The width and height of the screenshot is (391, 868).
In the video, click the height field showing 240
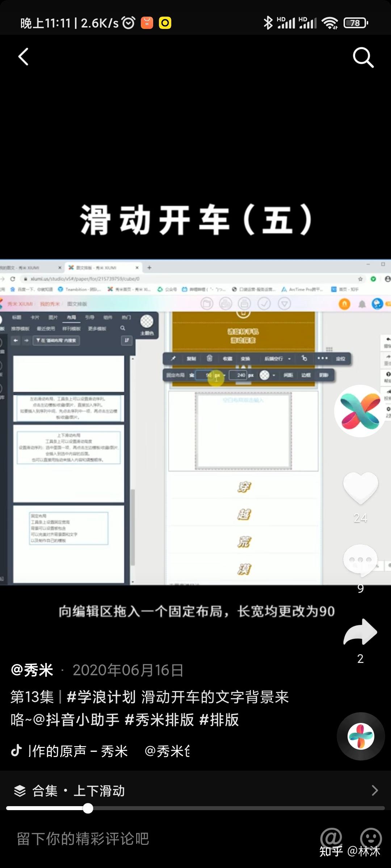pyautogui.click(x=238, y=375)
